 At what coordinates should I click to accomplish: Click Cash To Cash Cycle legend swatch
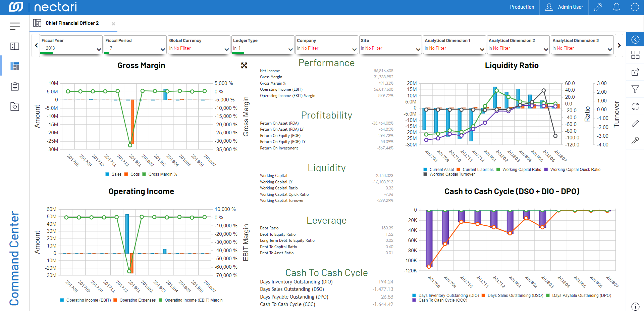pyautogui.click(x=414, y=300)
